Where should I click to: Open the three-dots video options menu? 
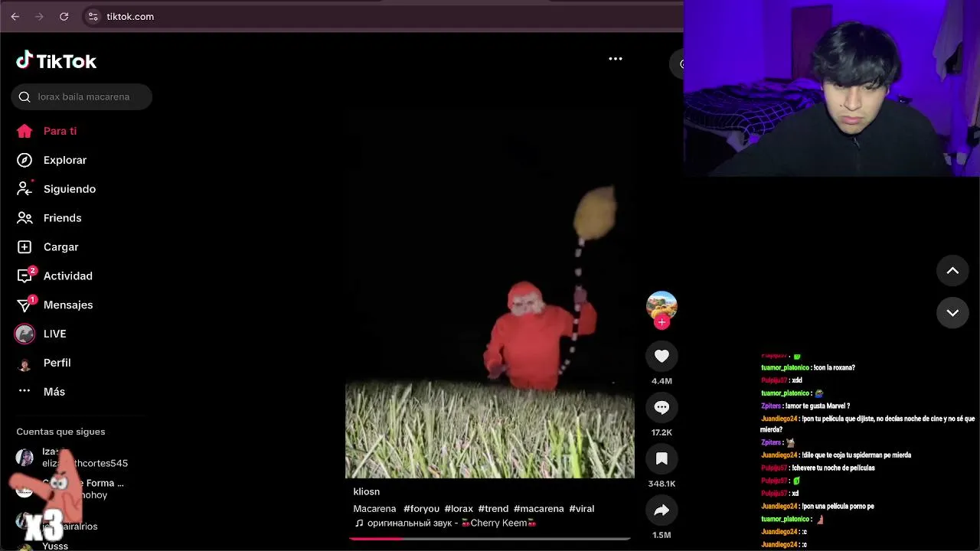(x=616, y=59)
